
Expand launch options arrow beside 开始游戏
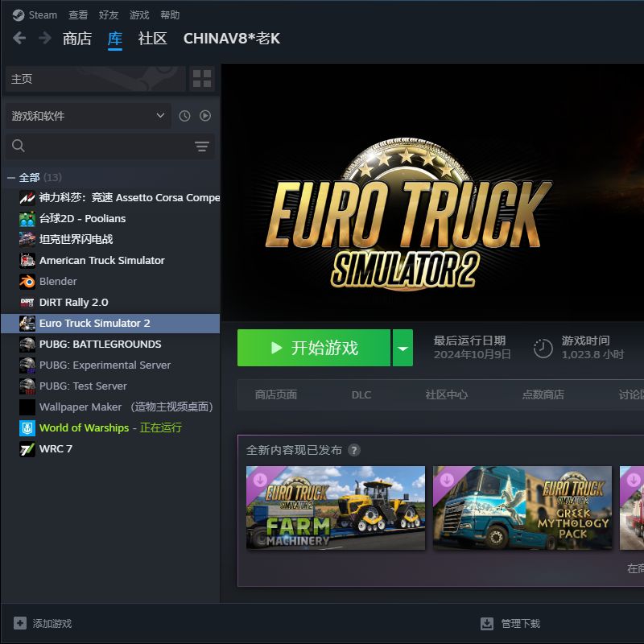coord(402,348)
